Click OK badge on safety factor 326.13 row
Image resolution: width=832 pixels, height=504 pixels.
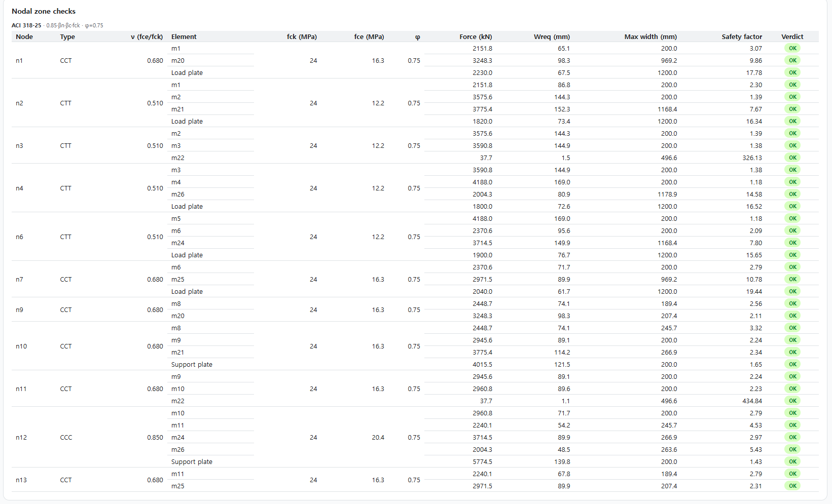(792, 158)
